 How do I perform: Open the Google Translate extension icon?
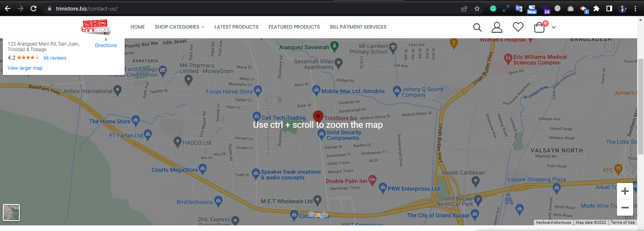(x=519, y=8)
